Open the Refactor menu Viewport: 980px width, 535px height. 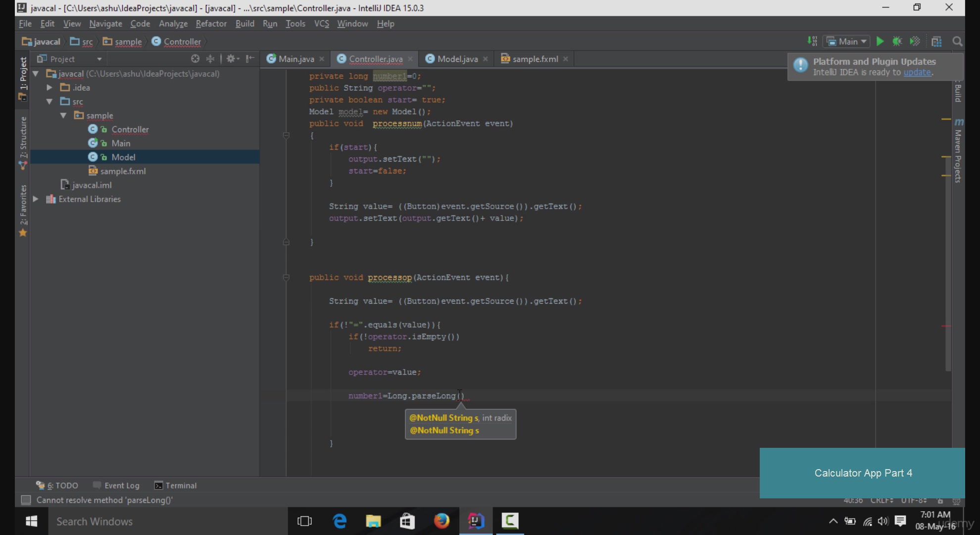tap(211, 24)
